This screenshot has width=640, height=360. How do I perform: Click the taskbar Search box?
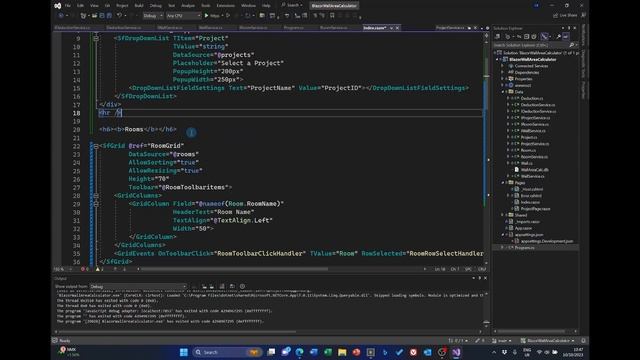pos(227,352)
